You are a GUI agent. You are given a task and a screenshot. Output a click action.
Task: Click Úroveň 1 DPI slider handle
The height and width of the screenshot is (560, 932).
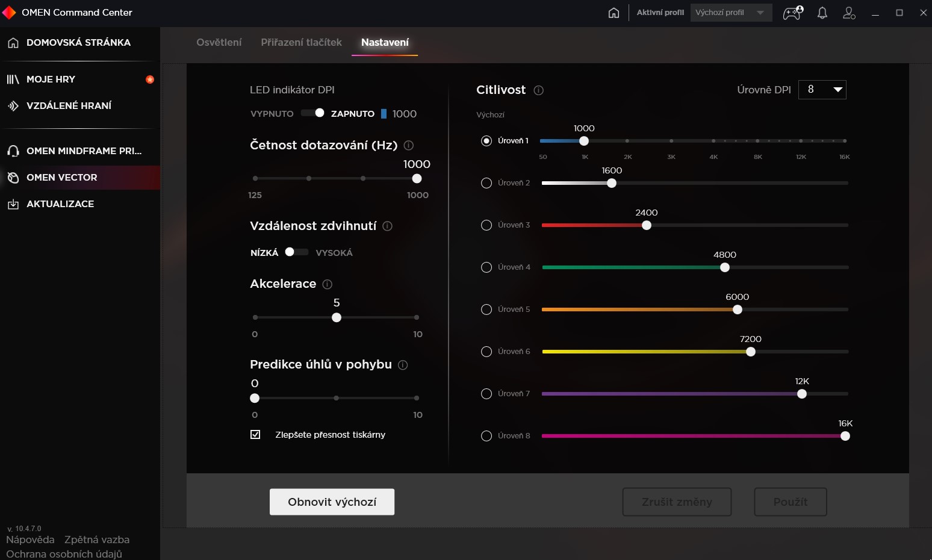tap(584, 141)
